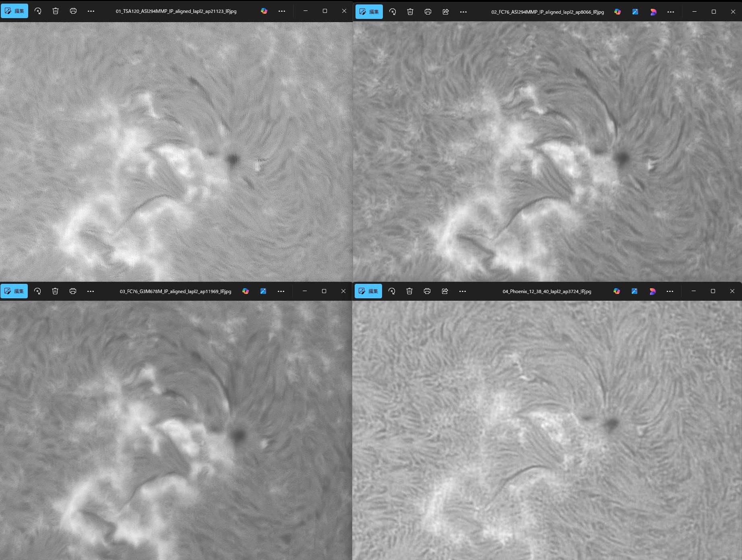742x560 pixels.
Task: Open Copilot in the 01_TSA120 window
Action: click(x=264, y=11)
